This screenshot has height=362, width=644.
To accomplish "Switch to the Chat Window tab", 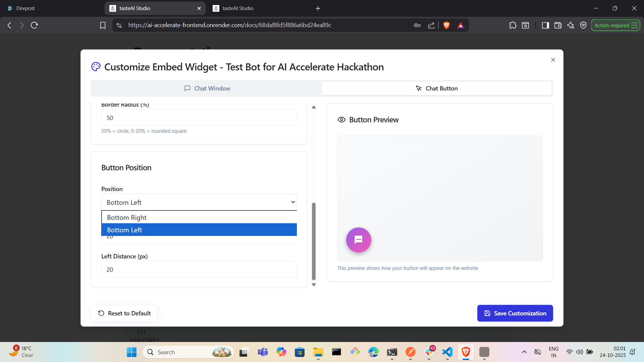I will pos(207,88).
